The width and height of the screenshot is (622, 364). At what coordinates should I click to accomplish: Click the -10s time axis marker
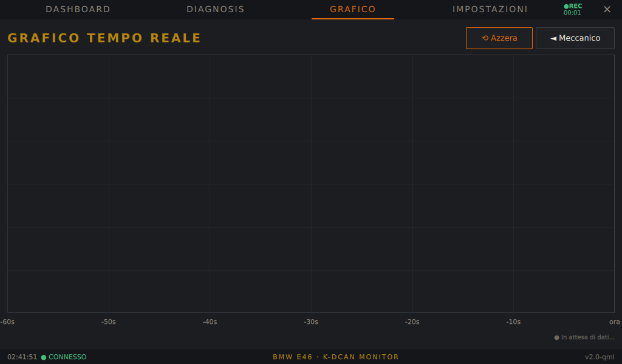point(513,322)
